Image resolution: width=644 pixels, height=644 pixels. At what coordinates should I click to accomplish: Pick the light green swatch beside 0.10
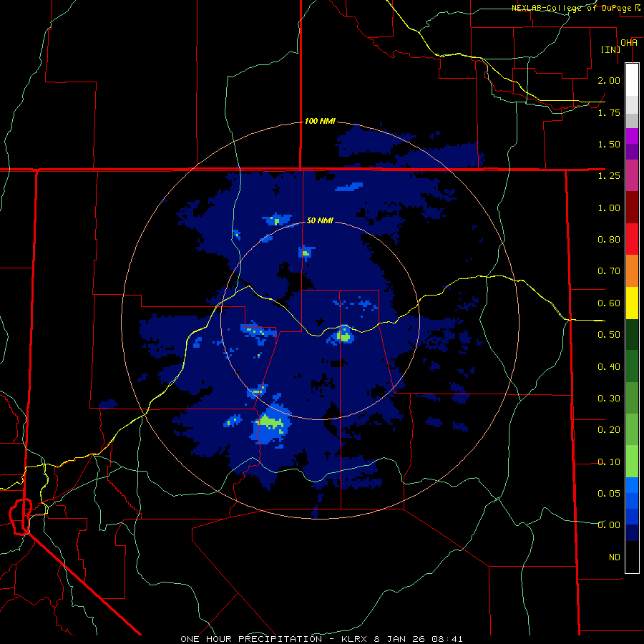click(x=632, y=461)
